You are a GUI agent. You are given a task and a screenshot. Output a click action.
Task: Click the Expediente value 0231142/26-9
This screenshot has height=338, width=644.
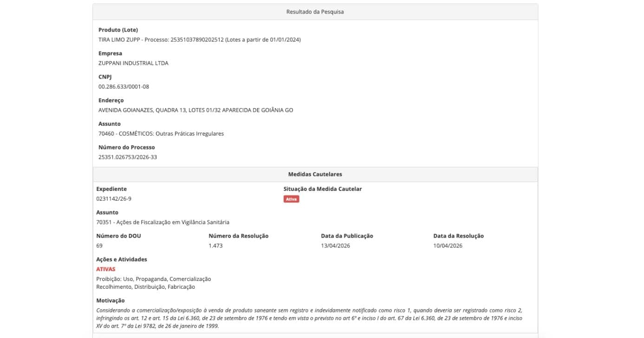click(114, 199)
